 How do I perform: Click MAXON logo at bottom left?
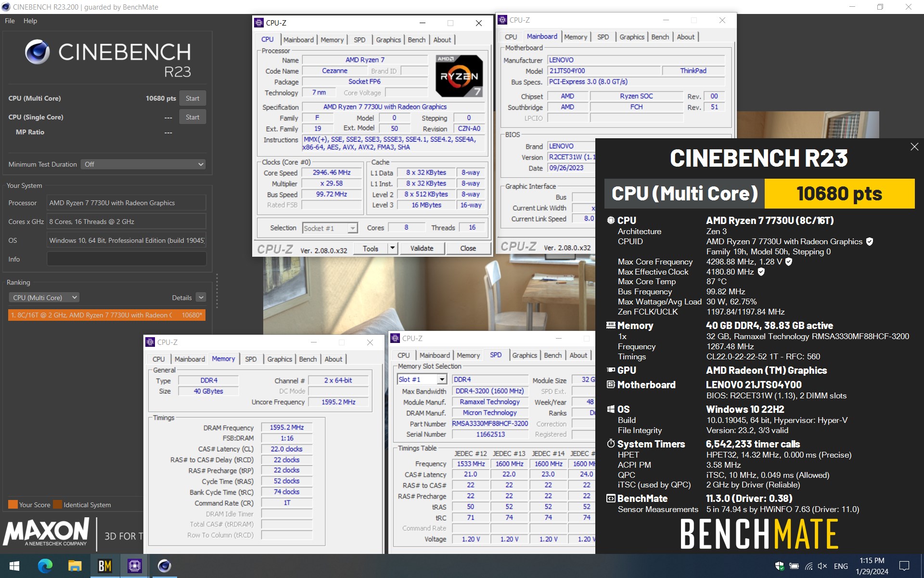pos(47,532)
